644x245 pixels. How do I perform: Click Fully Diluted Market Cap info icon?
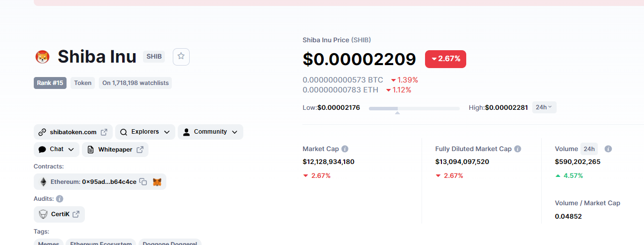click(517, 149)
